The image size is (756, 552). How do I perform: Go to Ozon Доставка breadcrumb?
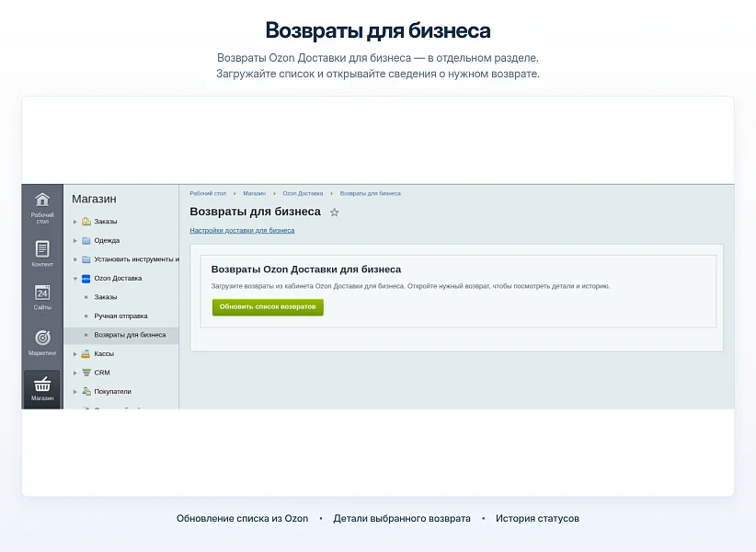(303, 193)
